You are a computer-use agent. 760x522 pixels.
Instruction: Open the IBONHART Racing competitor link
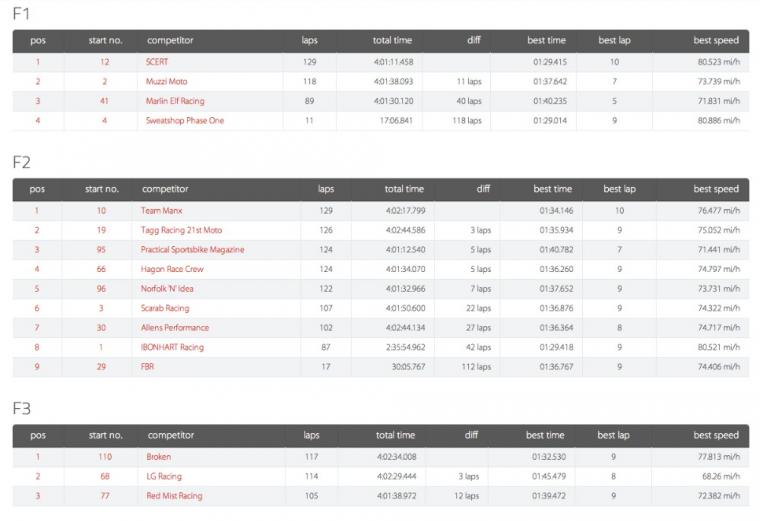(172, 347)
